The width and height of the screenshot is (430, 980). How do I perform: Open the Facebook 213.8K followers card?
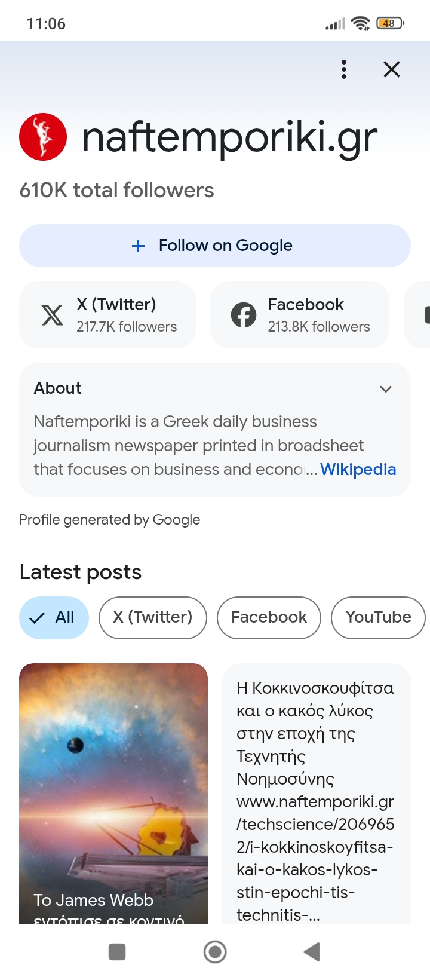[300, 315]
